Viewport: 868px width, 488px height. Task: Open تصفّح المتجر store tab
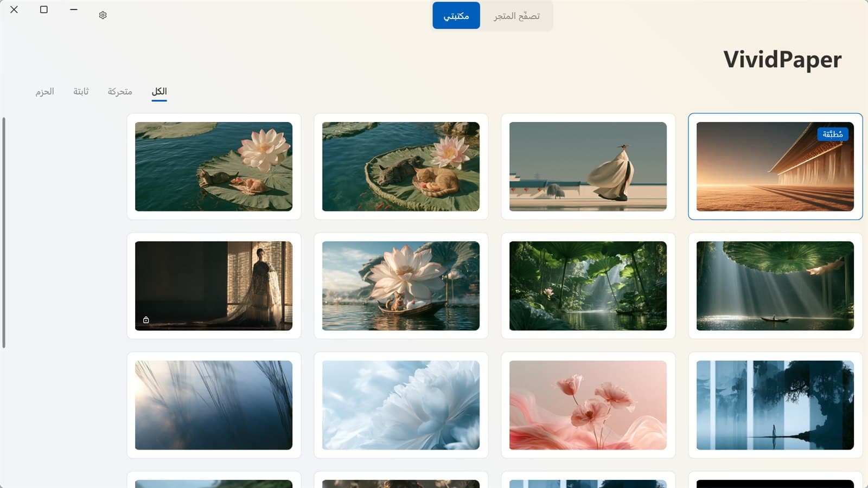click(516, 16)
